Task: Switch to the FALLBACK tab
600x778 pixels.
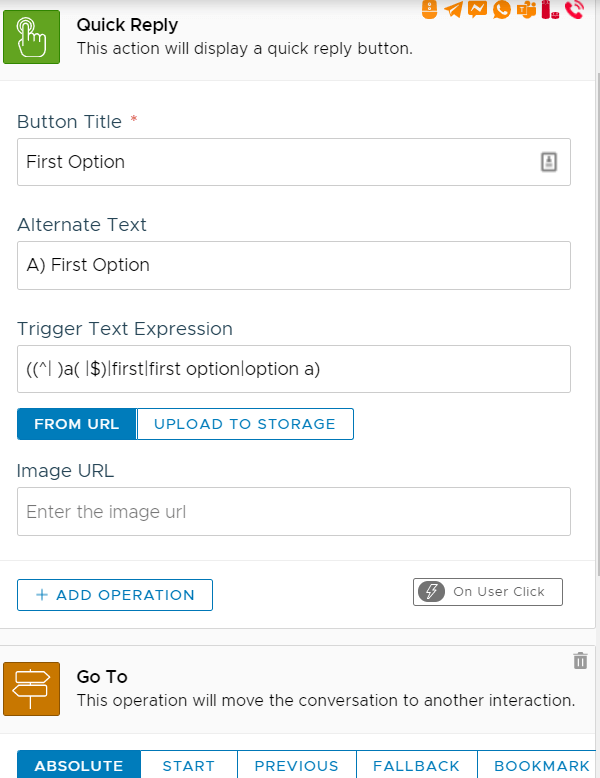Action: (x=416, y=765)
